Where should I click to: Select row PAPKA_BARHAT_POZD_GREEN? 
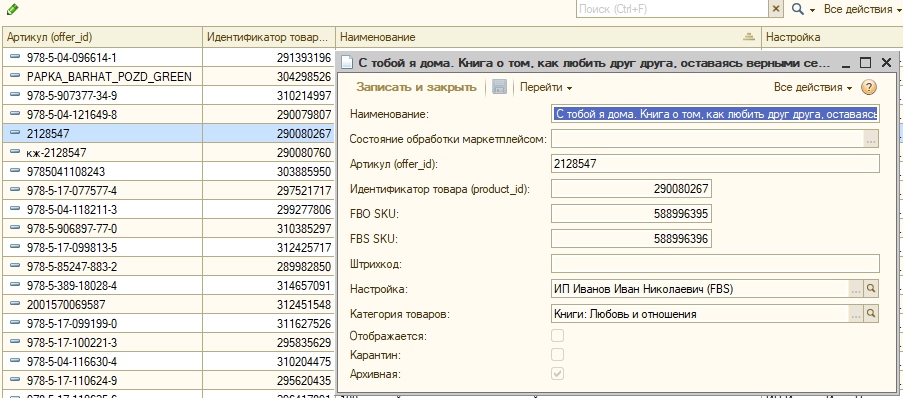point(169,76)
